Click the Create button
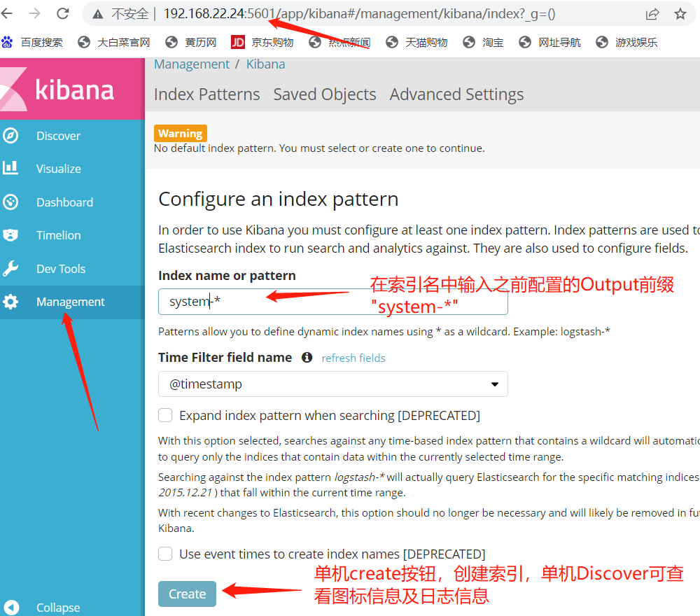Viewport: 700px width, 616px height. (x=187, y=594)
